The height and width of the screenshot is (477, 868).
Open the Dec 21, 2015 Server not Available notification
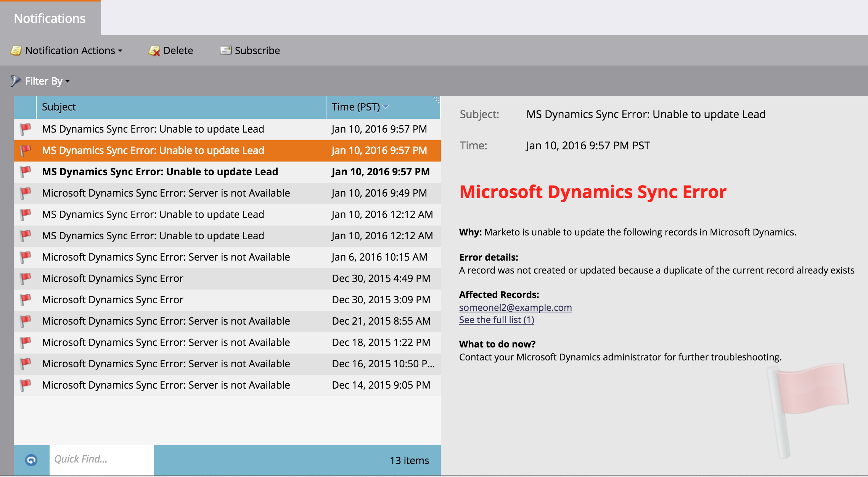pos(166,321)
